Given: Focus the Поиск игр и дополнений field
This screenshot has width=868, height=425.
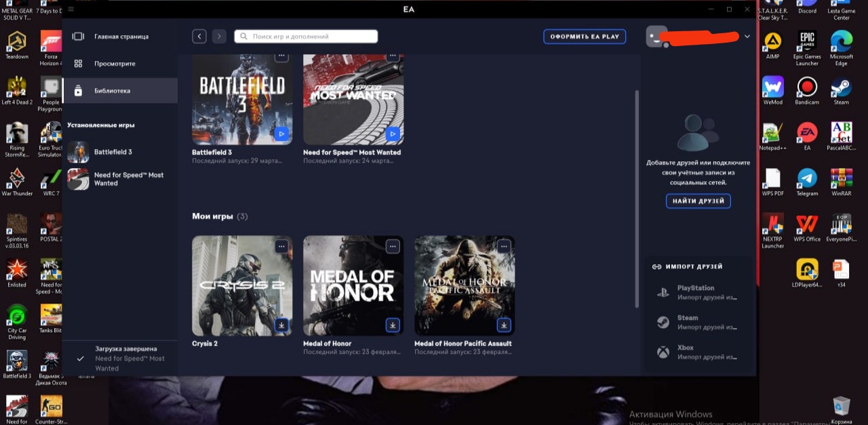Looking at the screenshot, I should click(306, 37).
